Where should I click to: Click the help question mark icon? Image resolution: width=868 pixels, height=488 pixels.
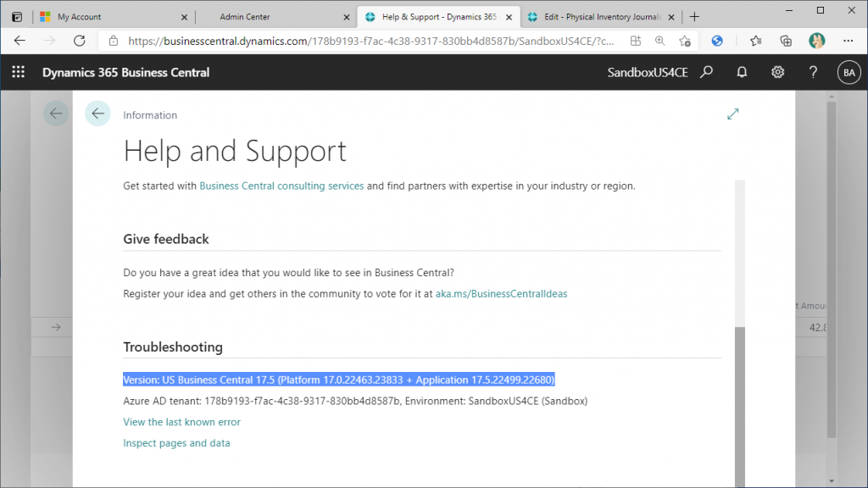click(813, 72)
